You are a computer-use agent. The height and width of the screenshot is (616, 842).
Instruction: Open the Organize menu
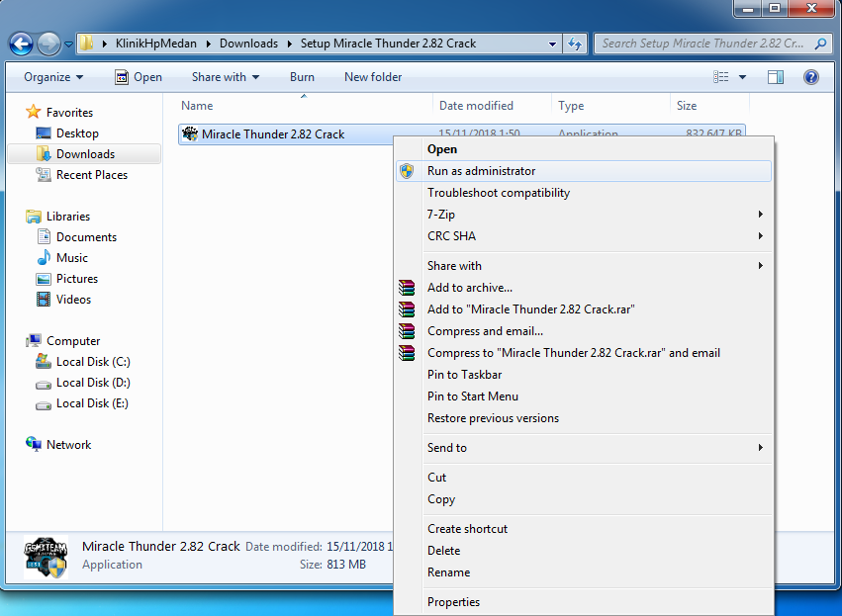[53, 77]
